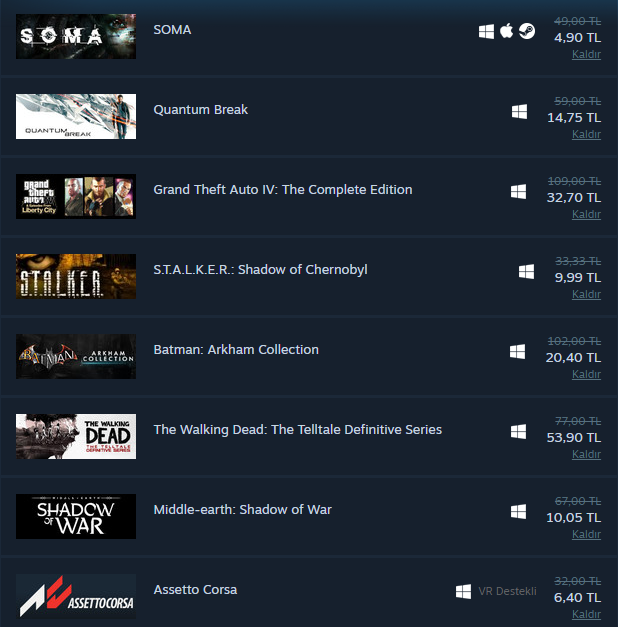Open The Walking Dead Telltale Definitive Series title

coord(298,429)
